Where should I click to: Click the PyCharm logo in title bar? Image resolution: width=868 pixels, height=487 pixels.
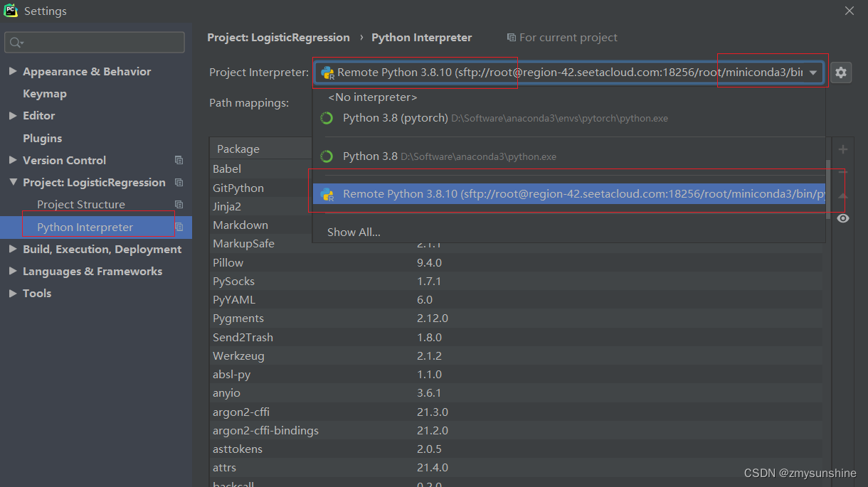(x=11, y=11)
